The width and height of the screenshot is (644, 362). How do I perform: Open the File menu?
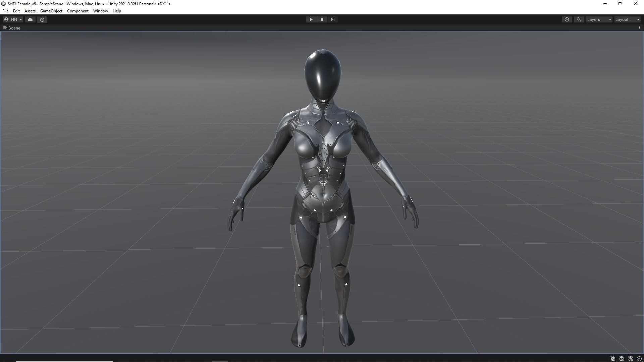tap(5, 11)
